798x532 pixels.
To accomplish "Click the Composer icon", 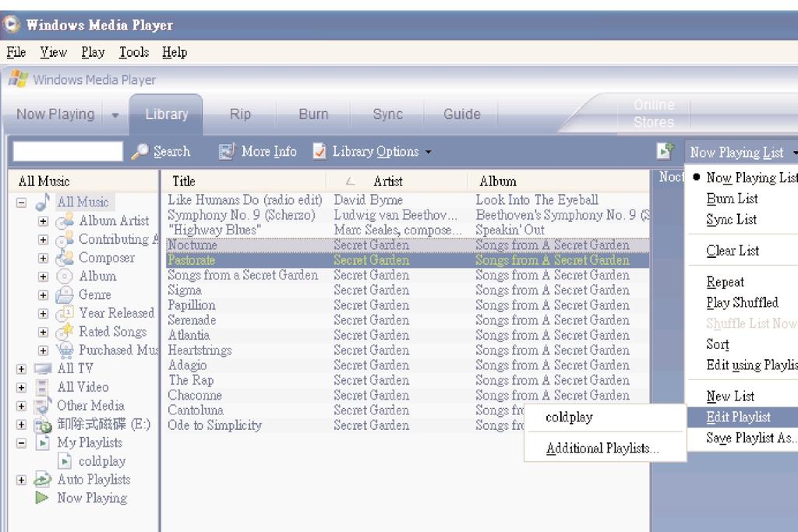I will click(65, 258).
